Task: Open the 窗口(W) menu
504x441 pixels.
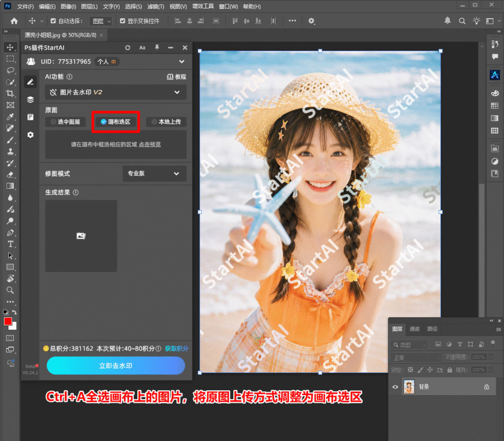Action: (x=228, y=6)
